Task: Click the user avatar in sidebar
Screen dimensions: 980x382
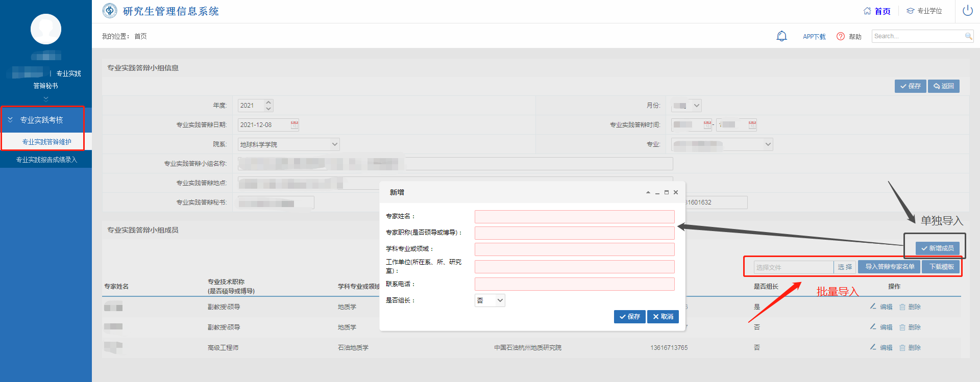Action: 46,29
